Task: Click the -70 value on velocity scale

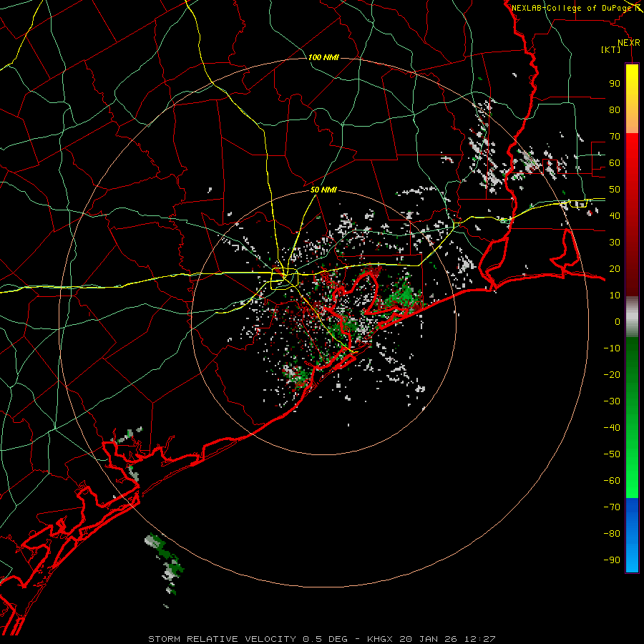Action: click(x=612, y=507)
